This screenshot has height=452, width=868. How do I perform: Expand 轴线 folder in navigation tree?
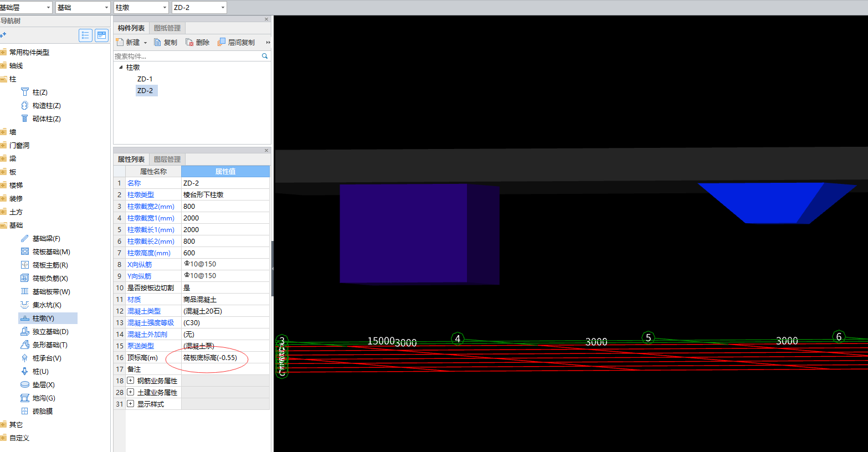3,65
